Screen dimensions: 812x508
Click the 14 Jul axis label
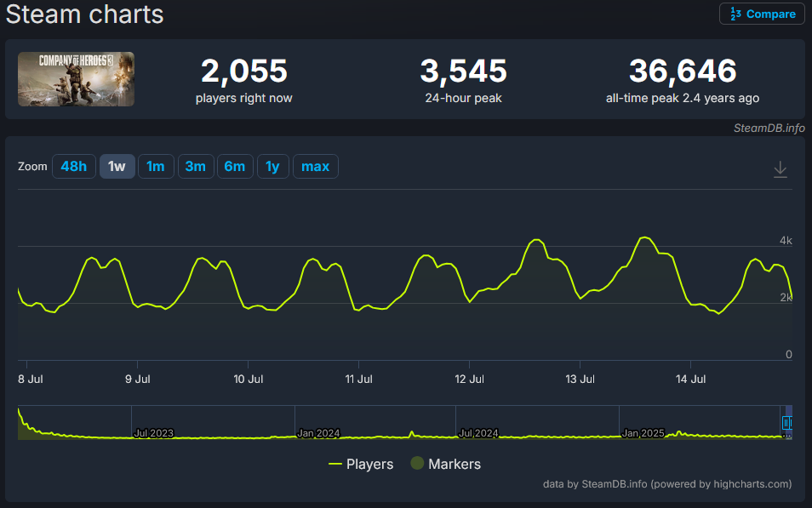[x=690, y=379]
